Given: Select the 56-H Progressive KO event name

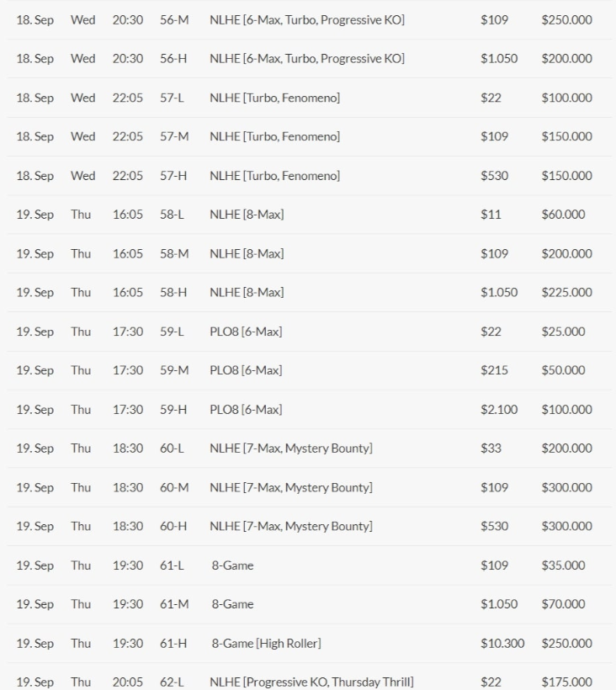Looking at the screenshot, I should 307,59.
